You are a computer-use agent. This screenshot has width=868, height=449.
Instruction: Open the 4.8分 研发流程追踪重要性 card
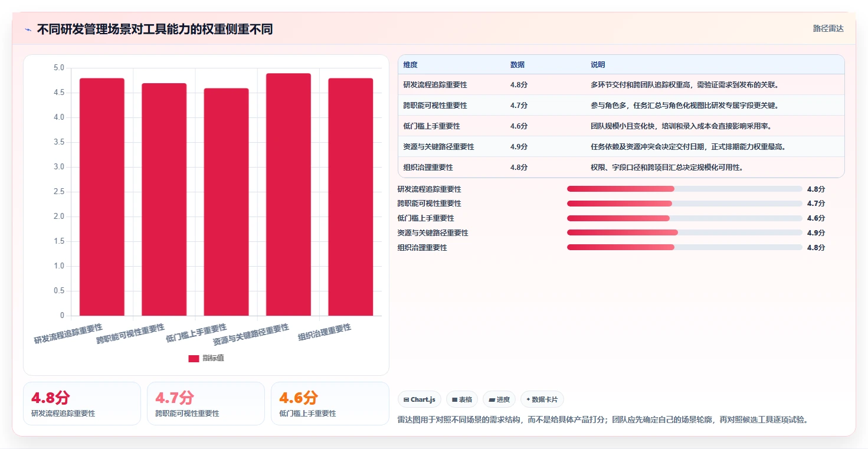tap(82, 404)
